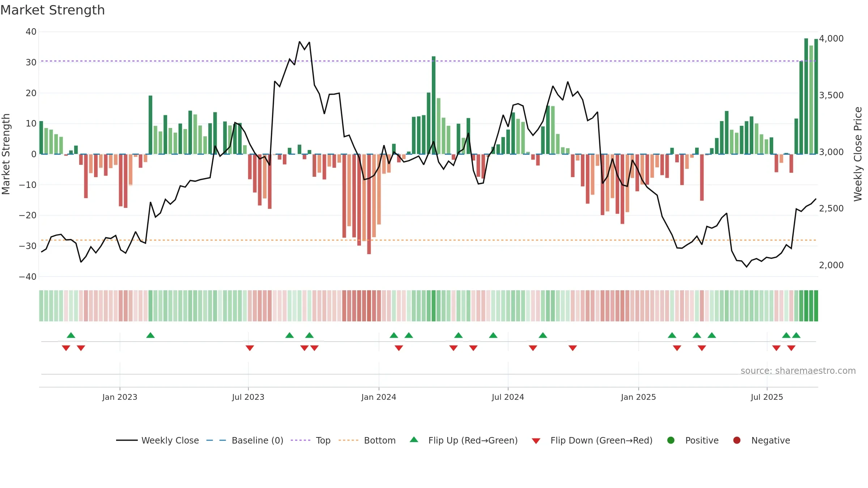The width and height of the screenshot is (868, 488).
Task: Click the Jul 2024 date label
Action: click(508, 397)
